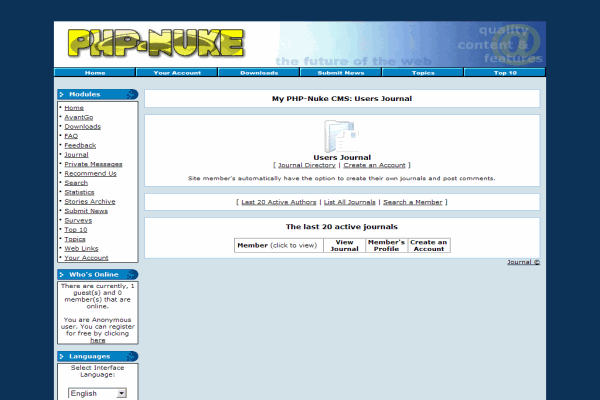Viewport: 600px width, 400px height.
Task: Open the Statistics module link
Action: [79, 192]
